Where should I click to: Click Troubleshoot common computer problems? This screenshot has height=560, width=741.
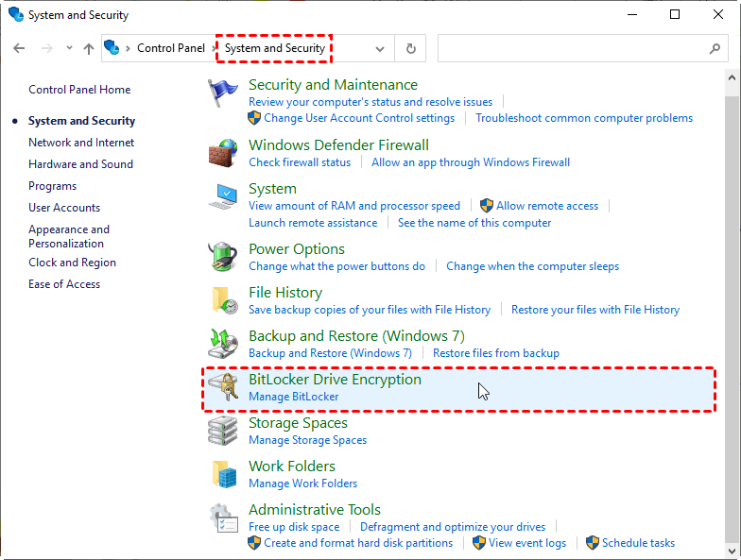tap(584, 118)
